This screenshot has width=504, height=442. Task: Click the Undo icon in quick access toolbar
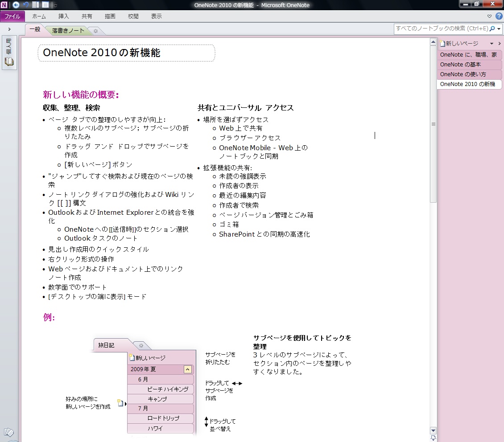26,5
